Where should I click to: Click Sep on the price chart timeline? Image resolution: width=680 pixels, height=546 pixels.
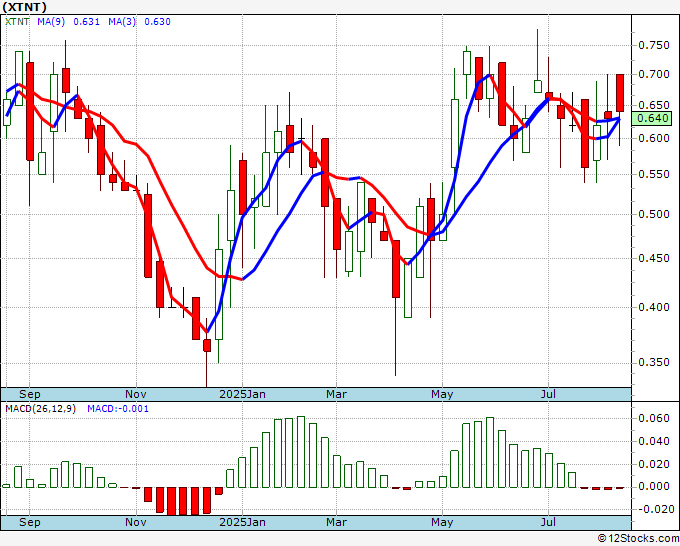pos(29,394)
